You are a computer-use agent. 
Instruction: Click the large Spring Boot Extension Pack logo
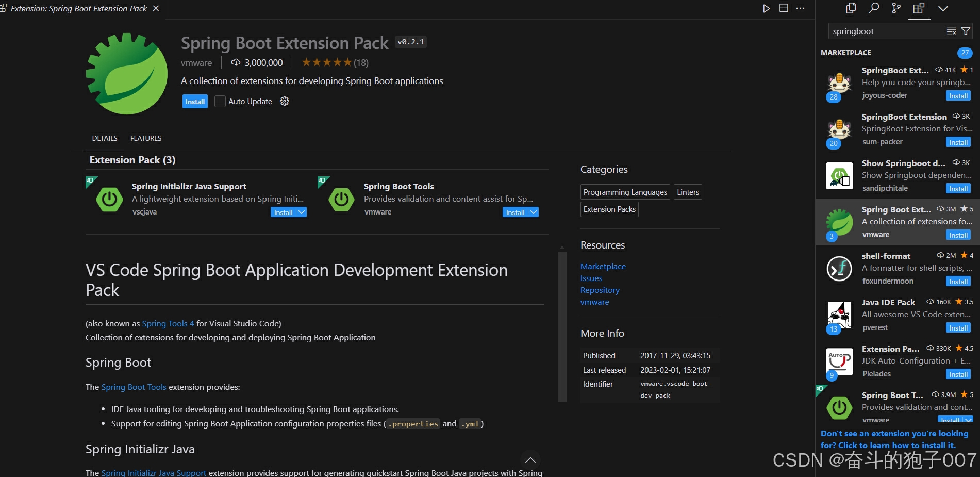click(127, 74)
